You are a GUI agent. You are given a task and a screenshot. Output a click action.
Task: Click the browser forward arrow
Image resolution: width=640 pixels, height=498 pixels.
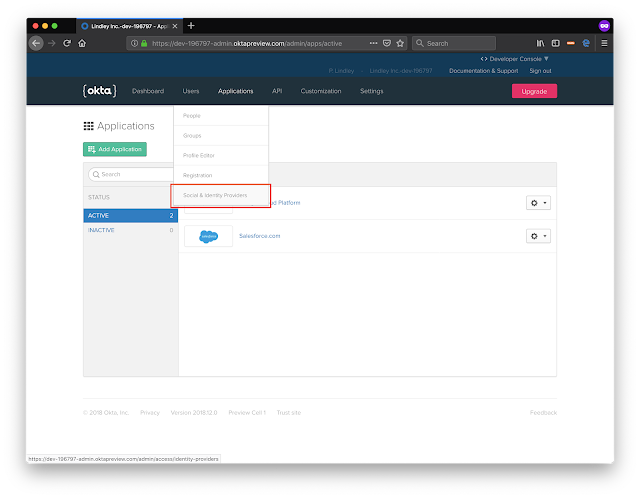(52, 43)
